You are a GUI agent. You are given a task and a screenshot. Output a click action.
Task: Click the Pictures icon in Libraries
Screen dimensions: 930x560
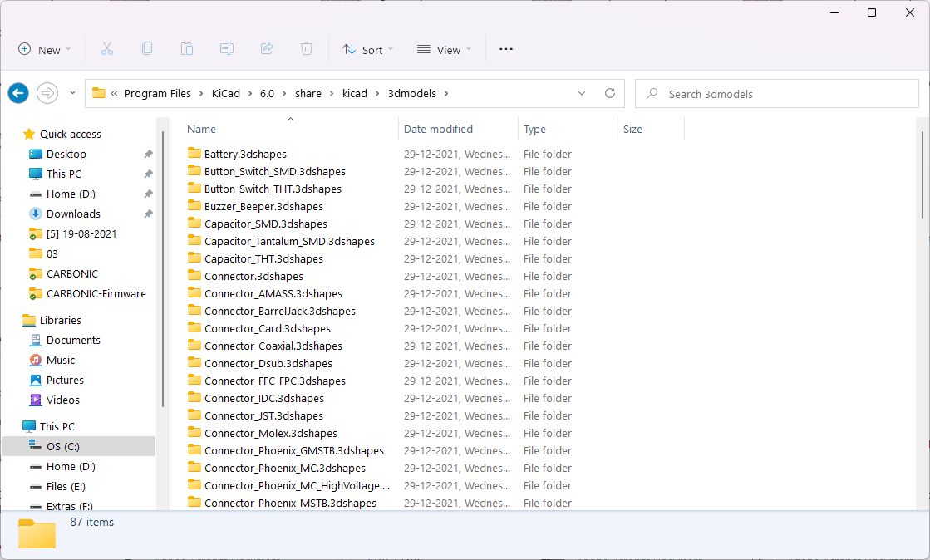coord(36,380)
